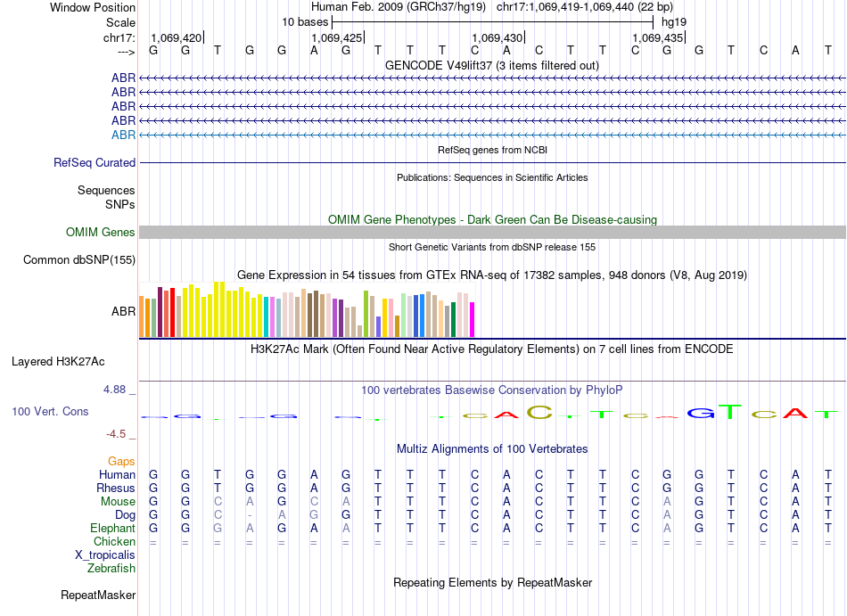The image size is (847, 616).
Task: Select the X_tropicalis alignment row label
Action: coord(105,555)
